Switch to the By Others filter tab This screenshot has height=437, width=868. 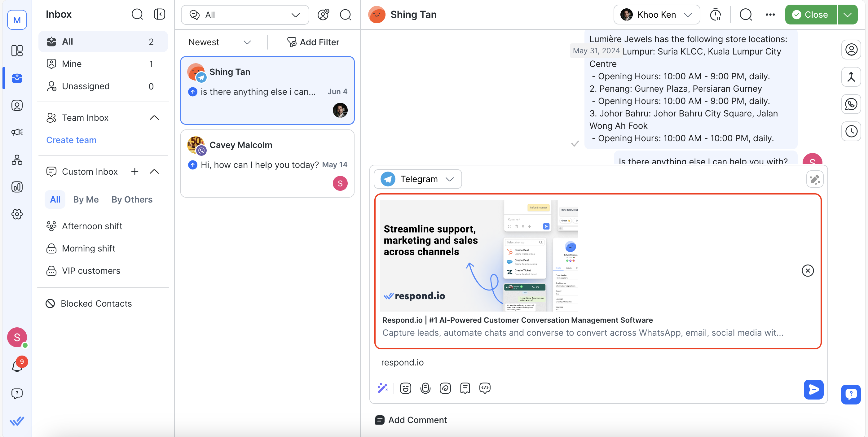coord(132,199)
